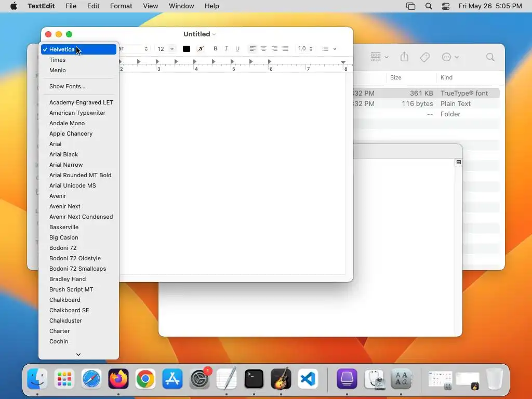Choose Times from the font list
Image resolution: width=532 pixels, height=399 pixels.
tap(79, 60)
